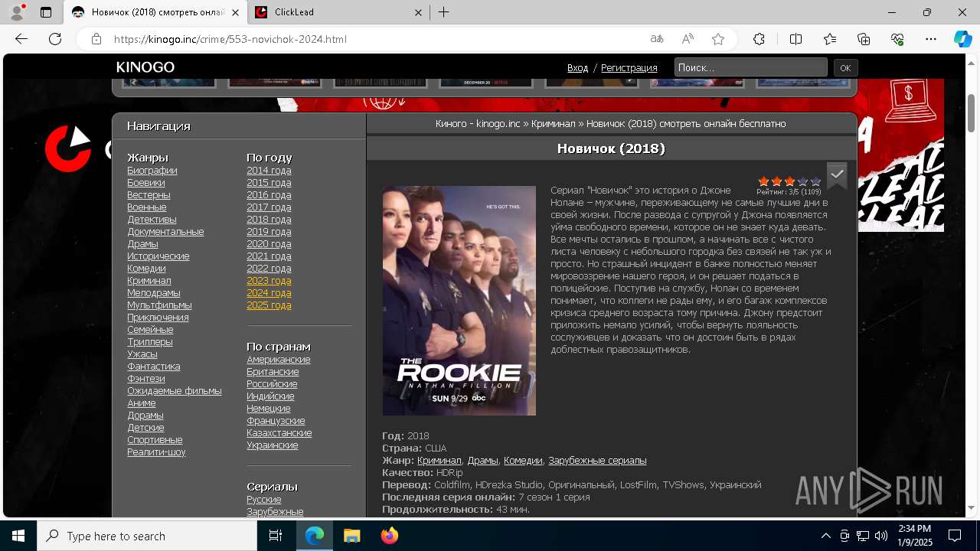Open the Зарубежные series link in the sidebar
The height and width of the screenshot is (551, 980).
point(275,512)
